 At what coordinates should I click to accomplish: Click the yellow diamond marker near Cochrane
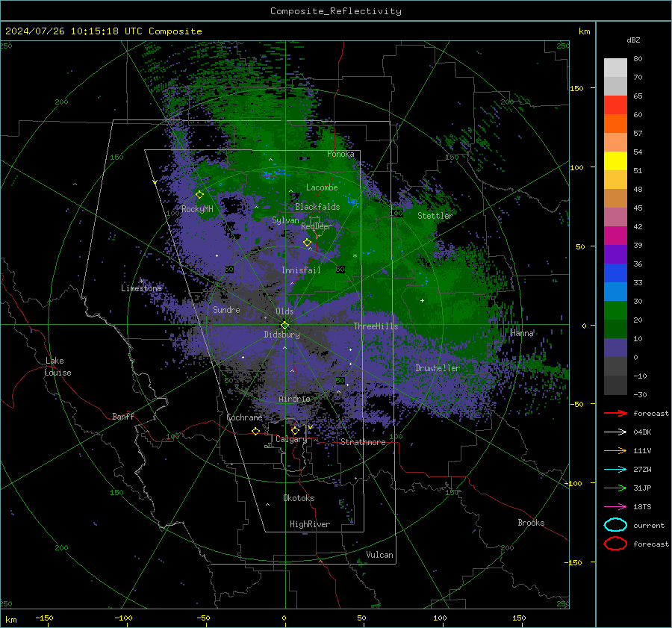point(255,431)
